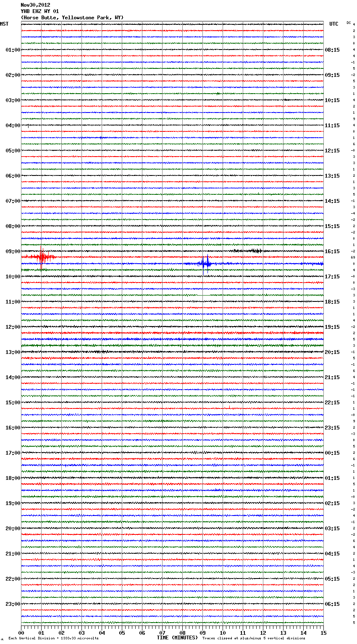Click the blue seismic event spike
The image size is (357, 644).
[x=205, y=264]
